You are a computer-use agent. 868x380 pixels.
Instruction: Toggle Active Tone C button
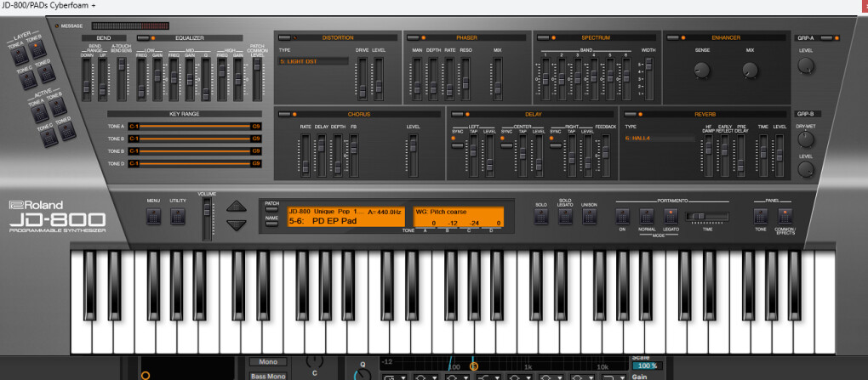point(49,137)
